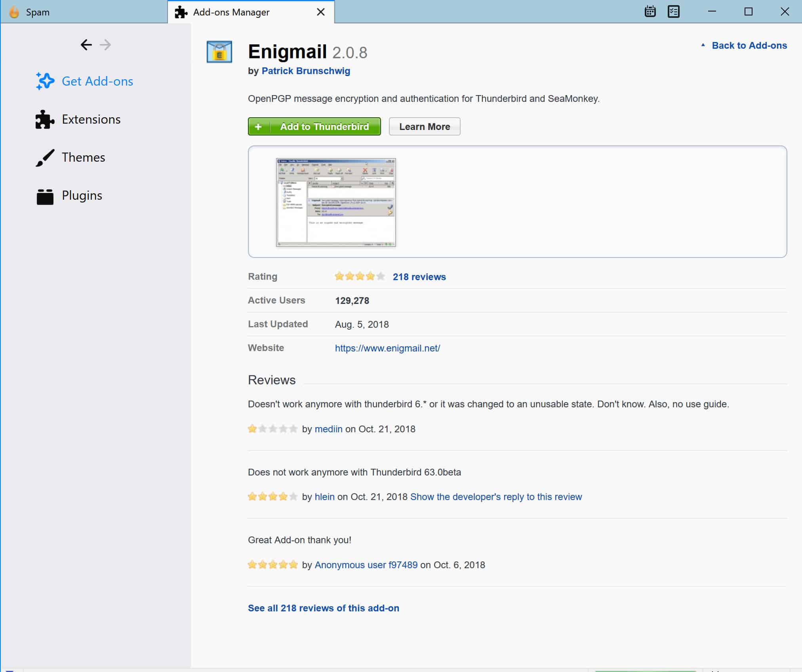802x672 pixels.
Task: Click the overall rating stars
Action: (360, 276)
